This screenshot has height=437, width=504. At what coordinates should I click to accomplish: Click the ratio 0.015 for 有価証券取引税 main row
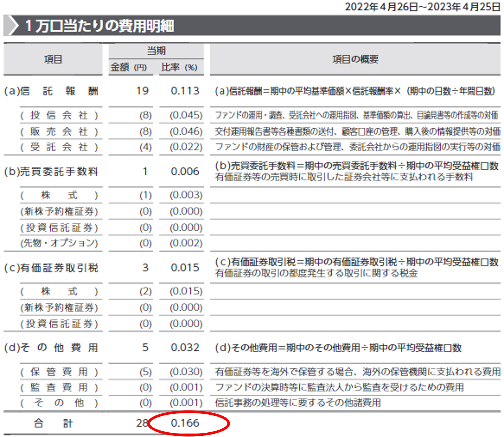tap(185, 268)
